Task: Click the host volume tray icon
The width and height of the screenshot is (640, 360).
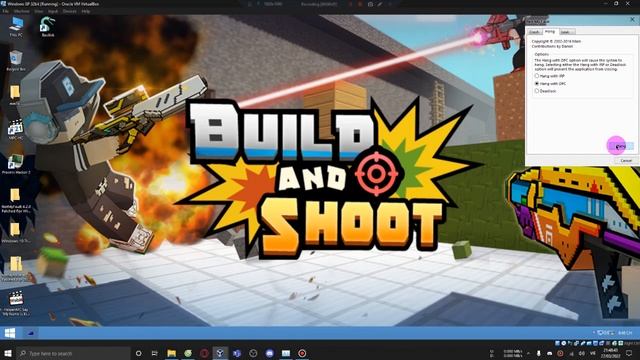Action: 582,353
